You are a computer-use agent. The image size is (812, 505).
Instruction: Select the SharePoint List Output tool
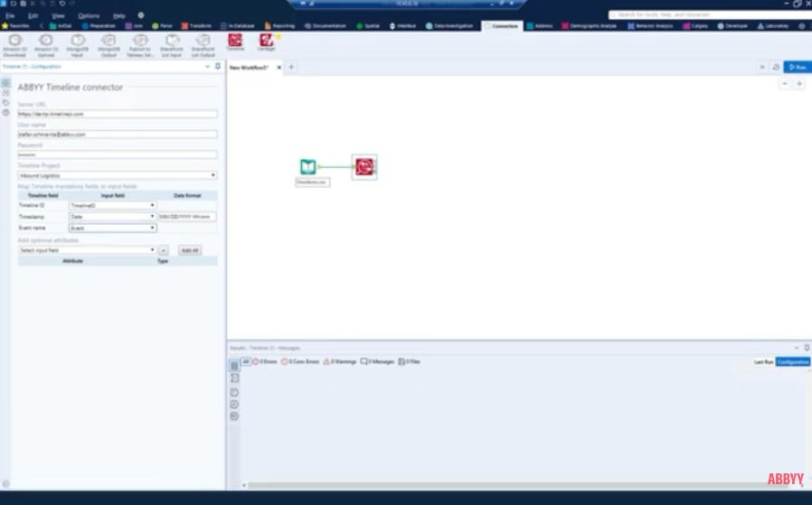pos(203,45)
